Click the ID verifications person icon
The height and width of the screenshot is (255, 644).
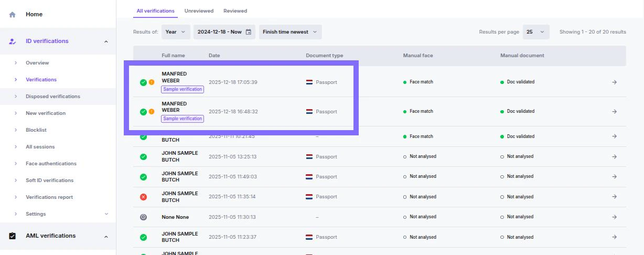(13, 41)
